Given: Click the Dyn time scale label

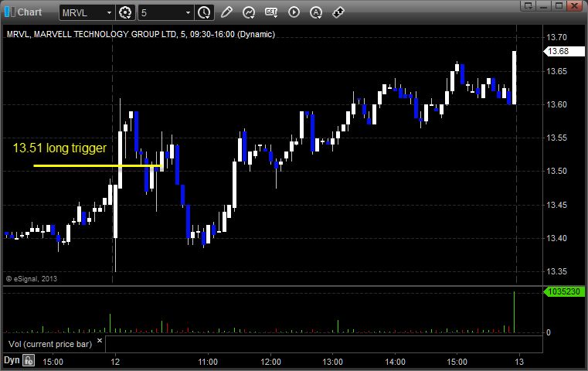Looking at the screenshot, I should click(x=12, y=360).
